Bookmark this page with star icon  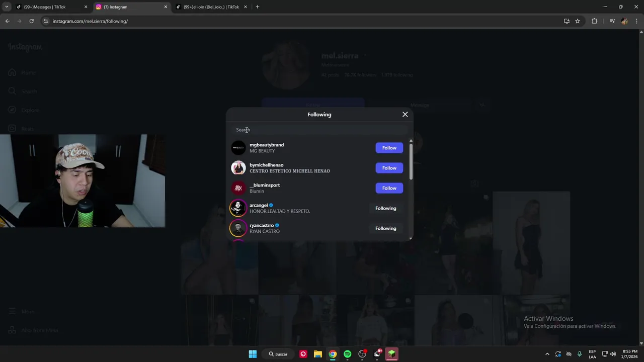[578, 21]
